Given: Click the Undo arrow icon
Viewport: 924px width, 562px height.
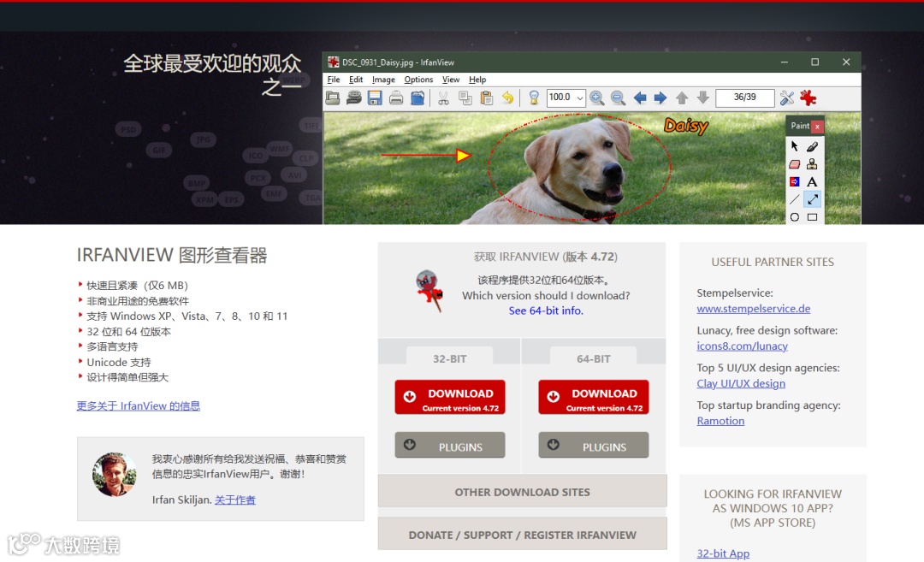Looking at the screenshot, I should (507, 98).
